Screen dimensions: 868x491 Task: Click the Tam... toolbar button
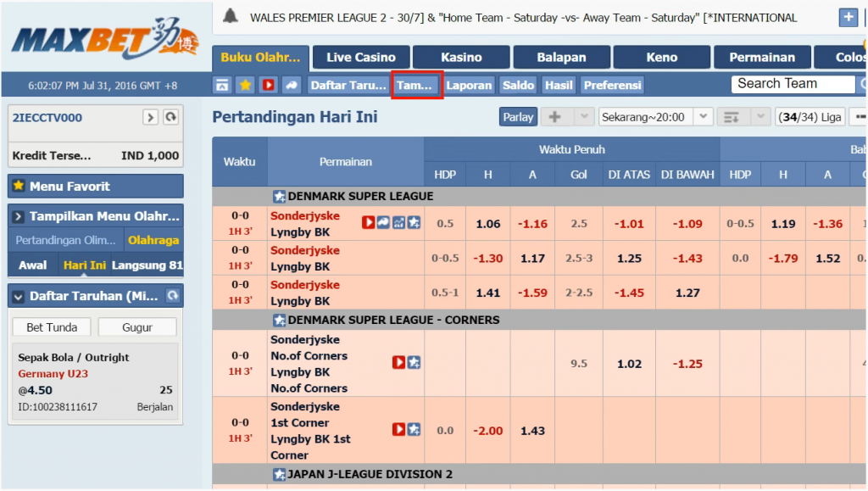tap(414, 86)
